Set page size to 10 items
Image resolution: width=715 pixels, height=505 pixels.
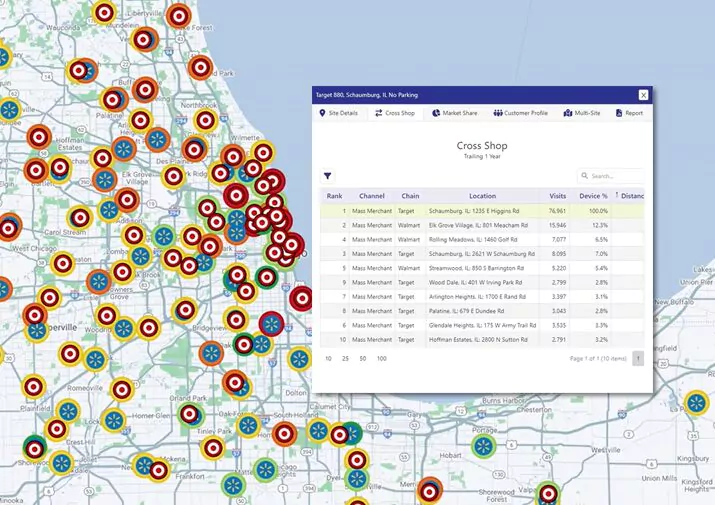328,359
